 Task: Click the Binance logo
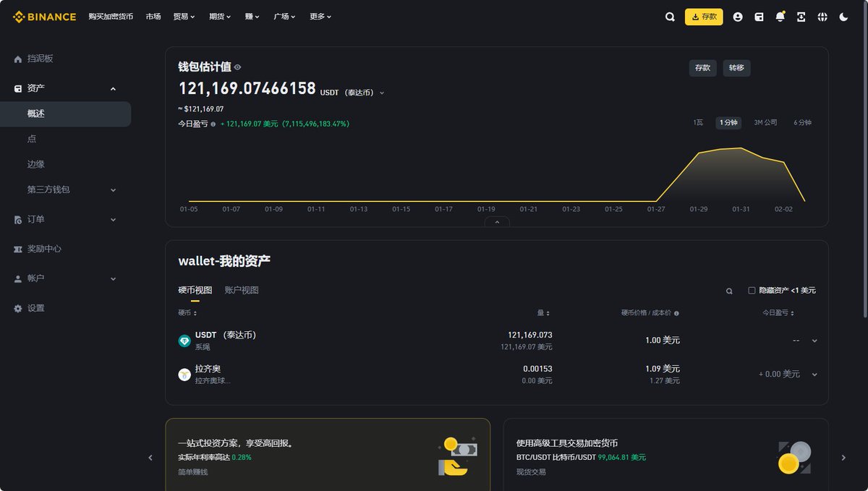(44, 17)
